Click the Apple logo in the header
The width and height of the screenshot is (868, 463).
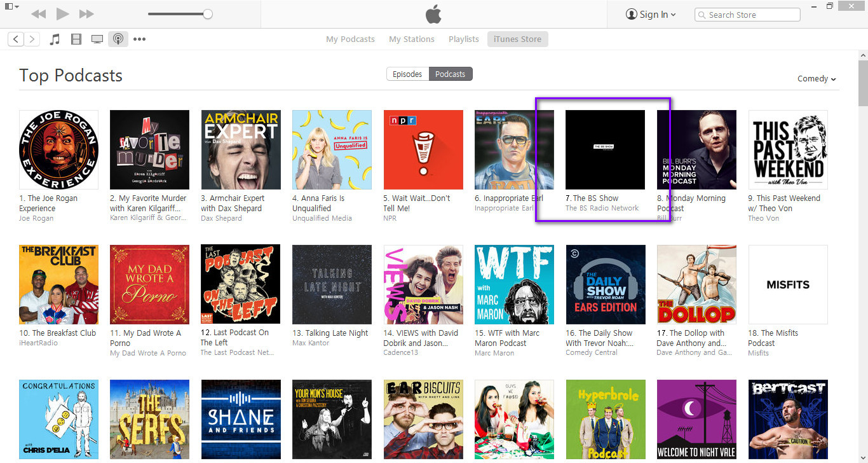433,14
